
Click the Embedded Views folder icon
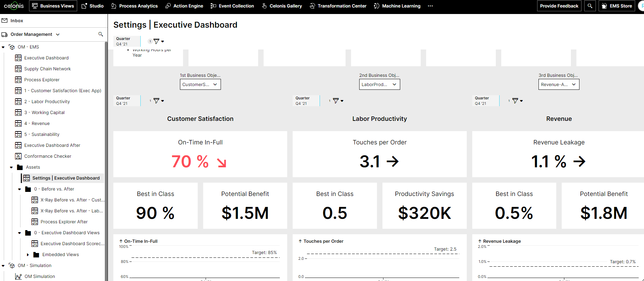[x=36, y=254]
